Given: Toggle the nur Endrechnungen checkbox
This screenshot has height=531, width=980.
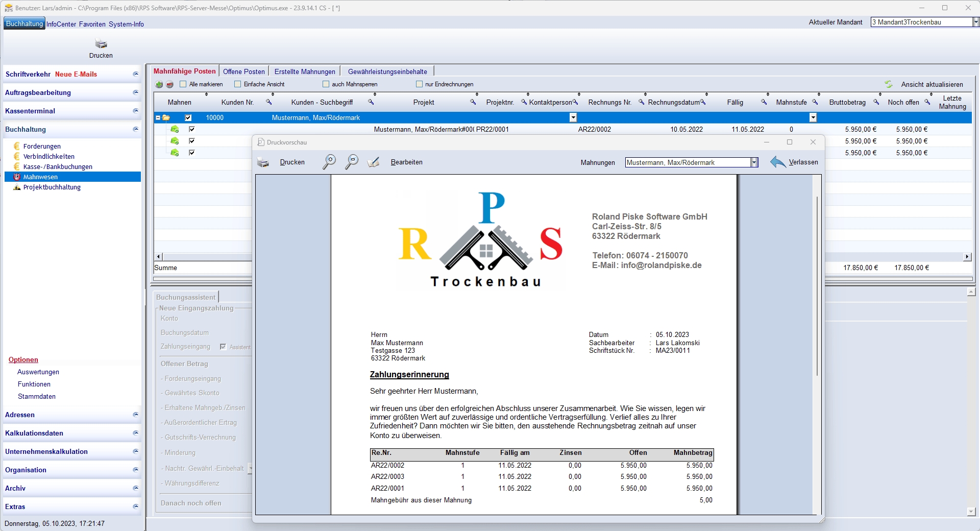Looking at the screenshot, I should click(x=419, y=84).
